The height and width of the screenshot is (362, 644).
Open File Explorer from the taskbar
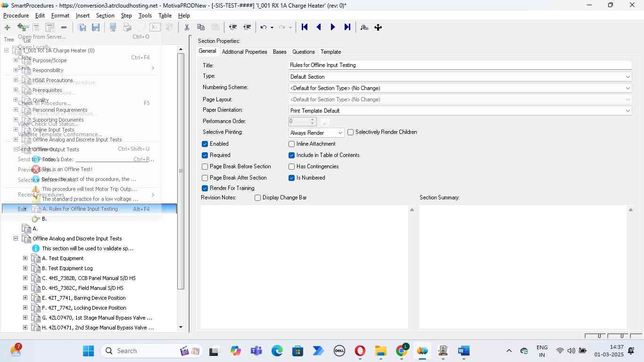click(381, 351)
